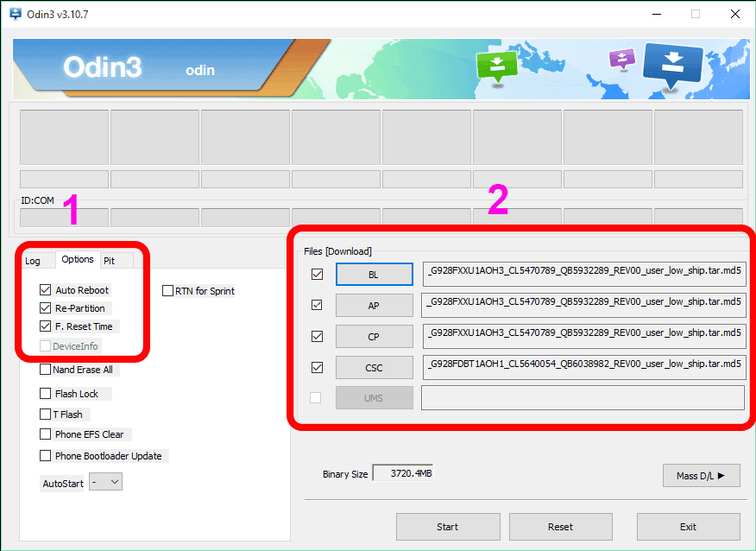This screenshot has height=551, width=756.
Task: Click the CP file path field
Action: pyautogui.click(x=584, y=336)
